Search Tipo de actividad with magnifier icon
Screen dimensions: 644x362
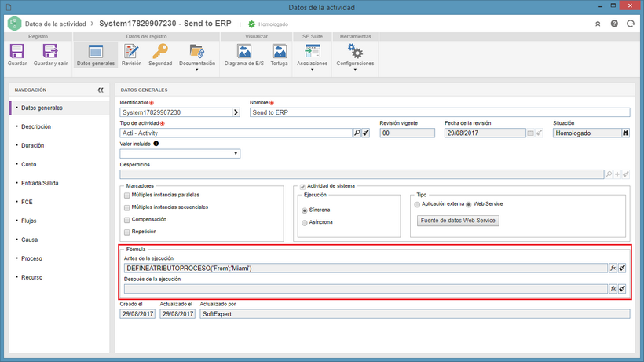coord(357,133)
